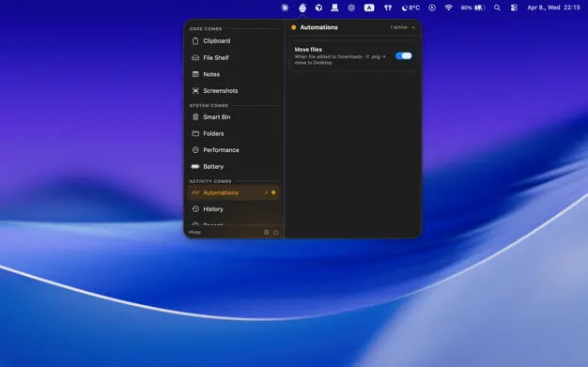Open the Clipboard comb
This screenshot has height=367, width=588.
pos(233,41)
